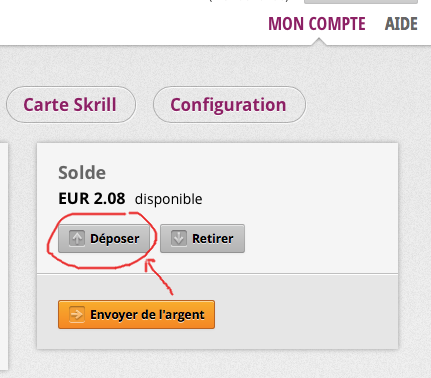
Task: Click the pointer notch under MON COMPTE
Action: point(319,42)
